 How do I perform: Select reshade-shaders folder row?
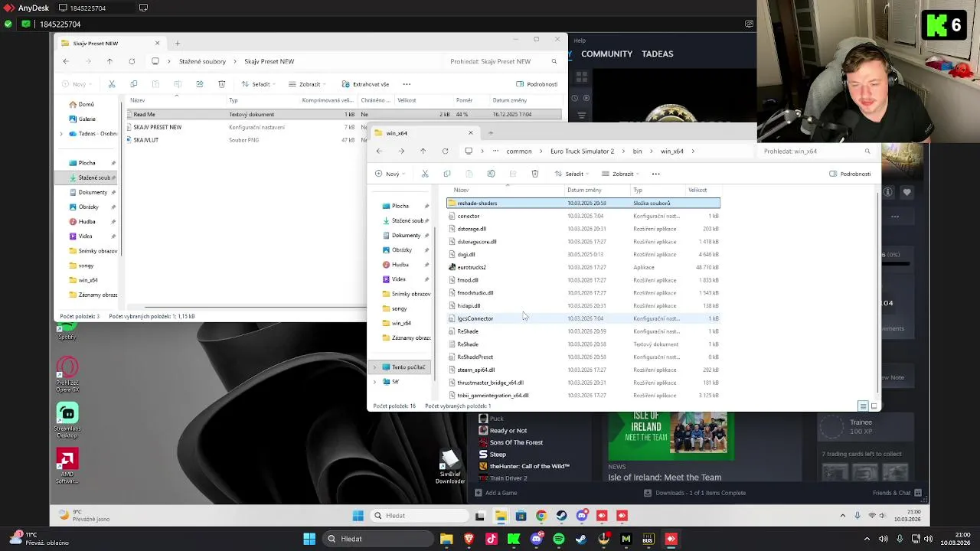tap(583, 204)
